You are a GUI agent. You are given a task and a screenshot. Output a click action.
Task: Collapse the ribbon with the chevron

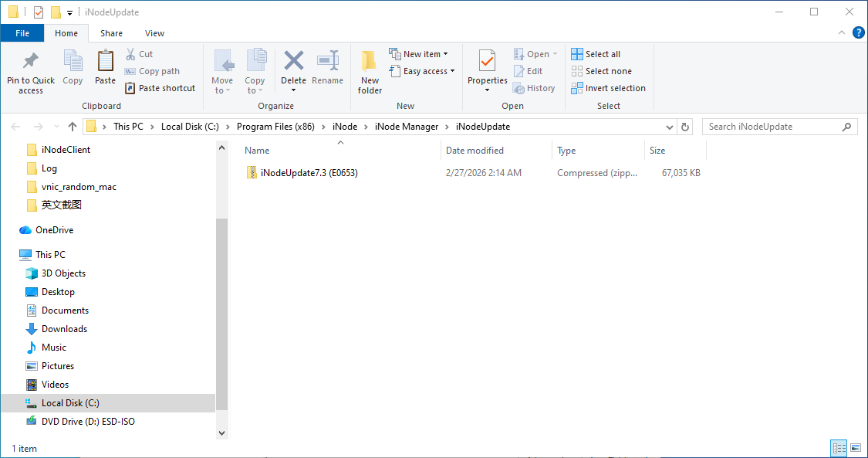[x=842, y=33]
